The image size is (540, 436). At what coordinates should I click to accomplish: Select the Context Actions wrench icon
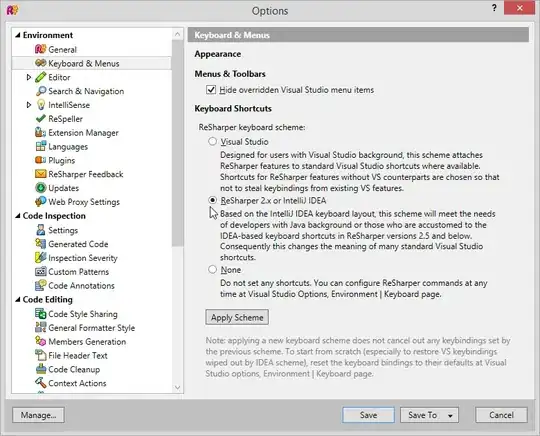[41, 383]
